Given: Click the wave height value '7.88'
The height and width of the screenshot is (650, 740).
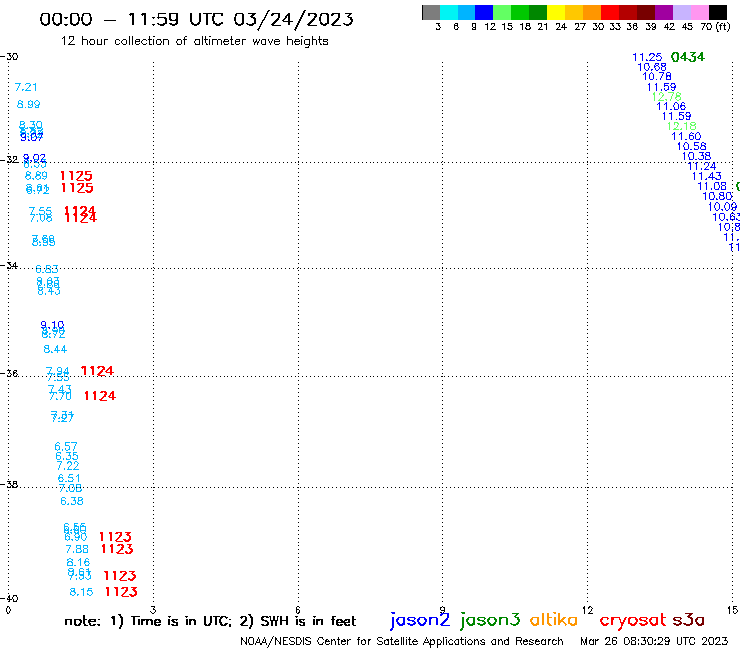Looking at the screenshot, I should (x=77, y=549).
